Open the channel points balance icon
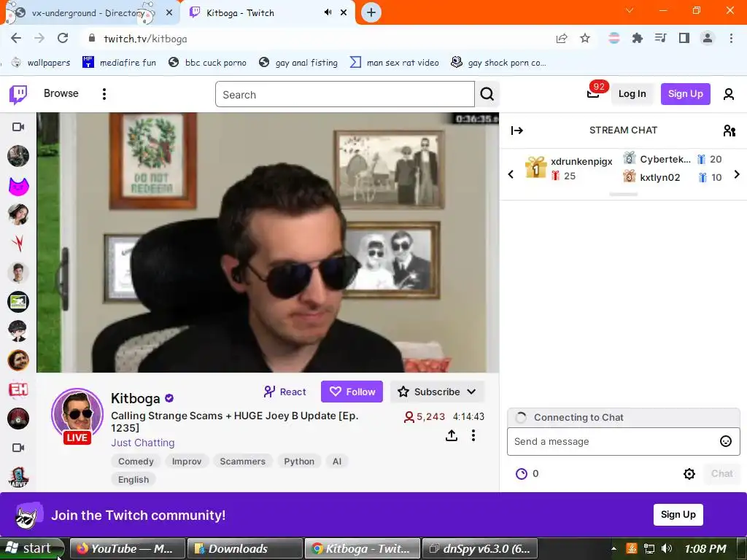Viewport: 747px width, 560px height. tap(522, 473)
